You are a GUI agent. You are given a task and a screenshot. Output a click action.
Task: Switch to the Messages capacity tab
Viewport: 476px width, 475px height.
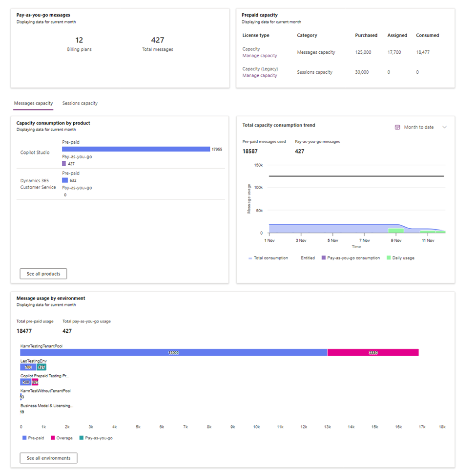33,103
